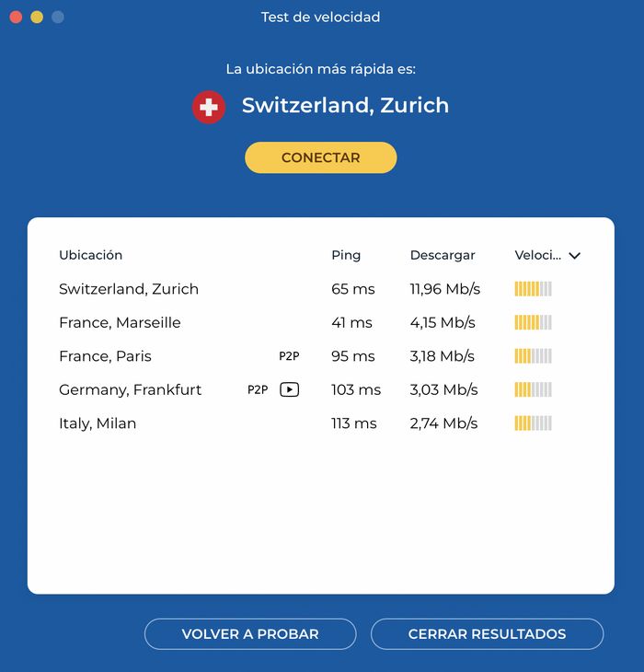Image resolution: width=644 pixels, height=672 pixels.
Task: Minimize the window with the yellow button
Action: [x=37, y=17]
